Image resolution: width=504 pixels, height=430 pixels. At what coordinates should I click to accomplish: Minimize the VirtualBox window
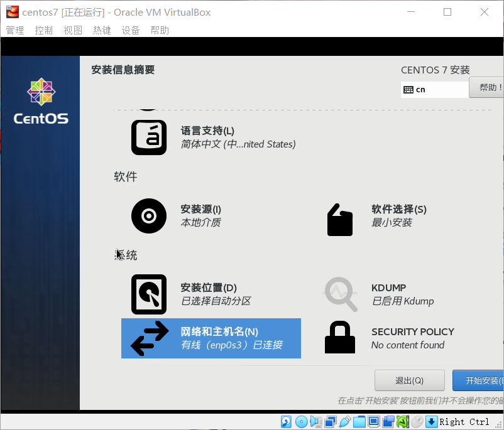point(411,12)
